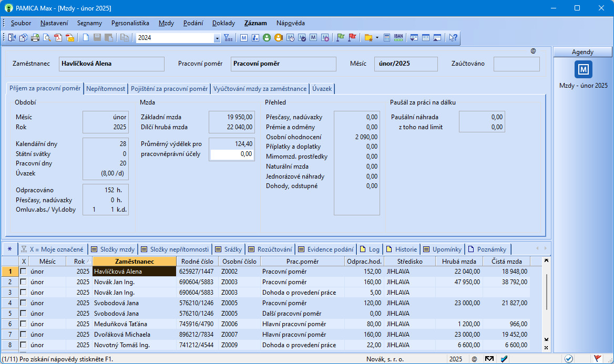Click the print icon in toolbar
Viewport: 614px width, 364px height.
pos(35,38)
